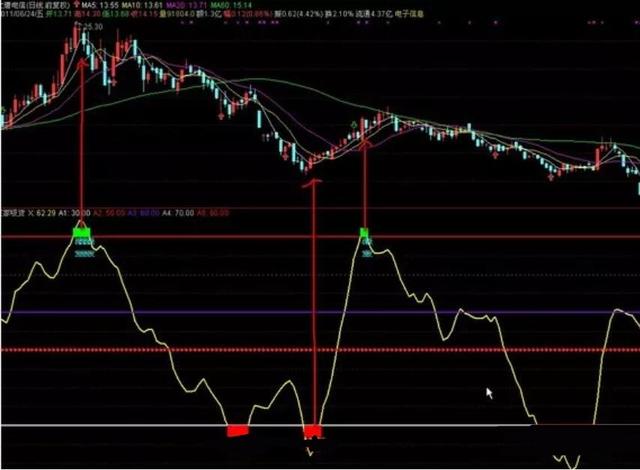Image resolution: width=640 pixels, height=470 pixels.
Task: Click the curved arrowhead of the middle red arrow
Action: tap(312, 183)
